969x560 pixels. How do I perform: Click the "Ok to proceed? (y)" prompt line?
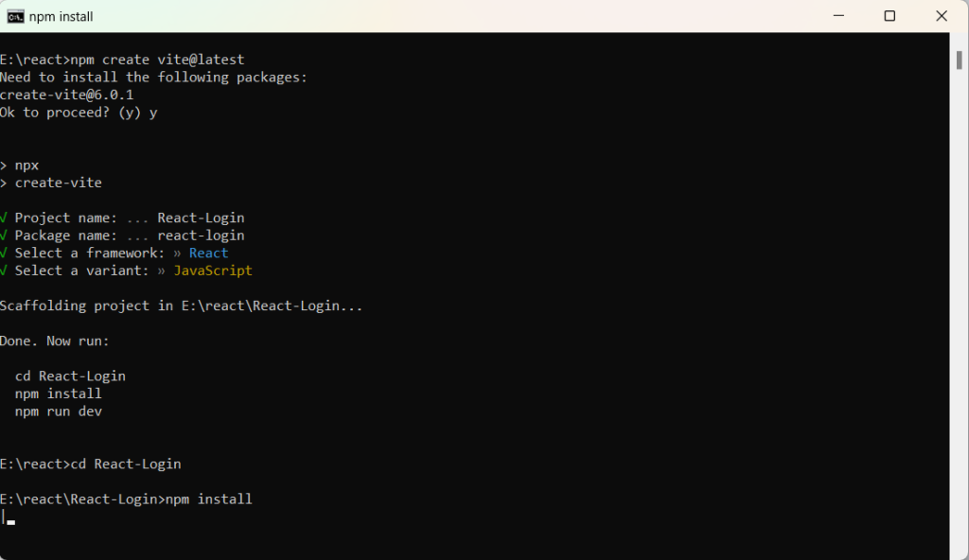coord(71,113)
